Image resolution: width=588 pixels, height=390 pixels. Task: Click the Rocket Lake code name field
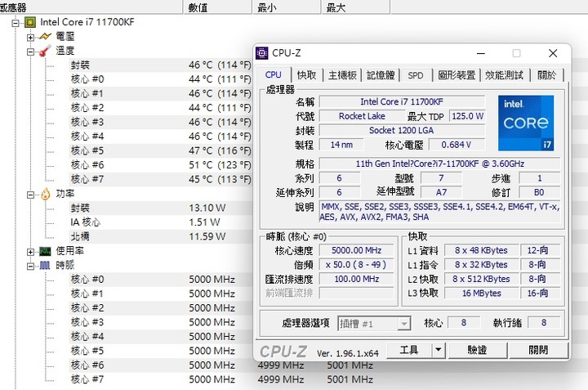click(362, 116)
